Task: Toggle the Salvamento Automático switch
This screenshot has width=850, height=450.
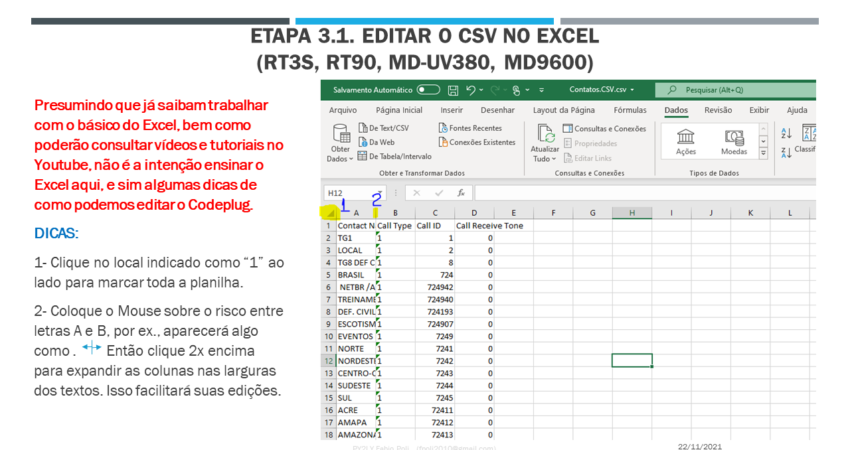Action: (x=428, y=89)
